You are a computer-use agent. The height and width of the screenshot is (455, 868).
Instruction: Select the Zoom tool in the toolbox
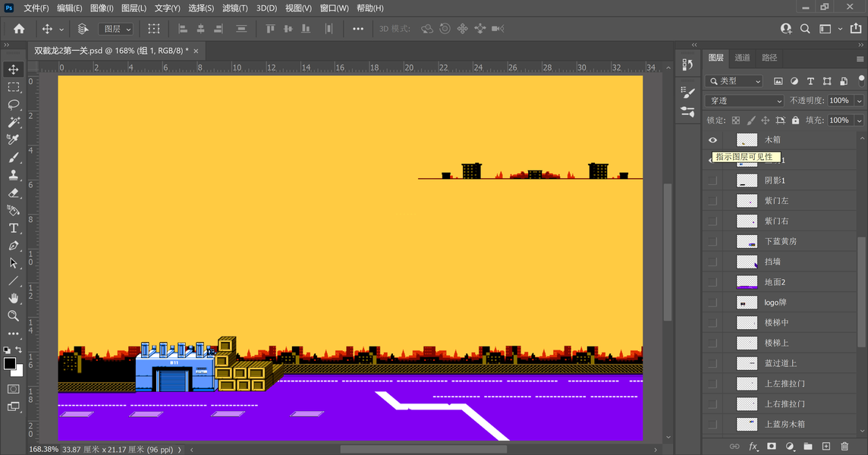click(x=14, y=316)
